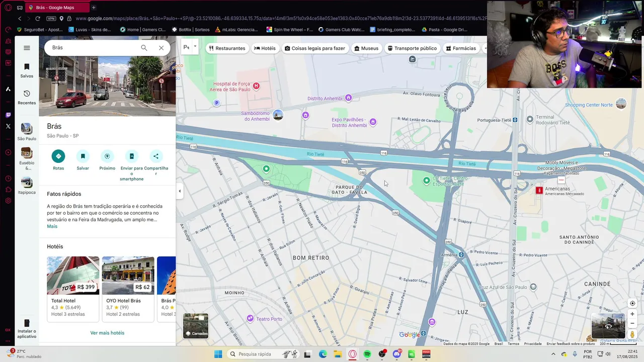Click the Terminal Rodoviário Tietê marker
This screenshot has width=644, height=362.
[530, 119]
